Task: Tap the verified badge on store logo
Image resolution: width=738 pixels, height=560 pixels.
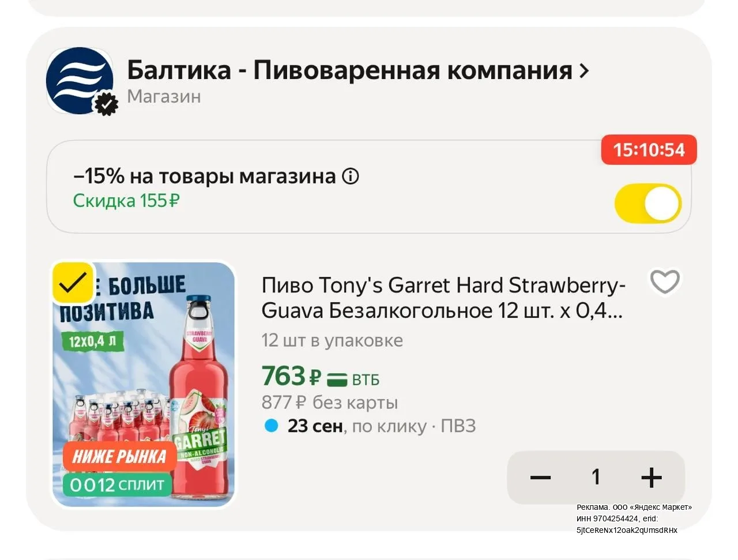Action: 106,104
